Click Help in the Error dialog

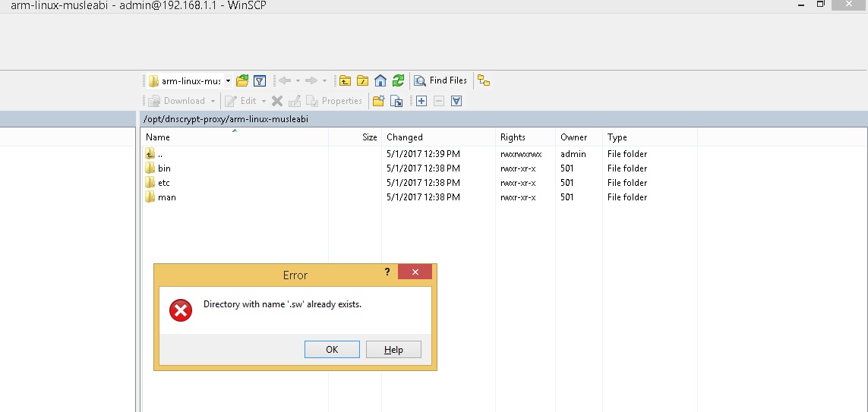(x=393, y=350)
